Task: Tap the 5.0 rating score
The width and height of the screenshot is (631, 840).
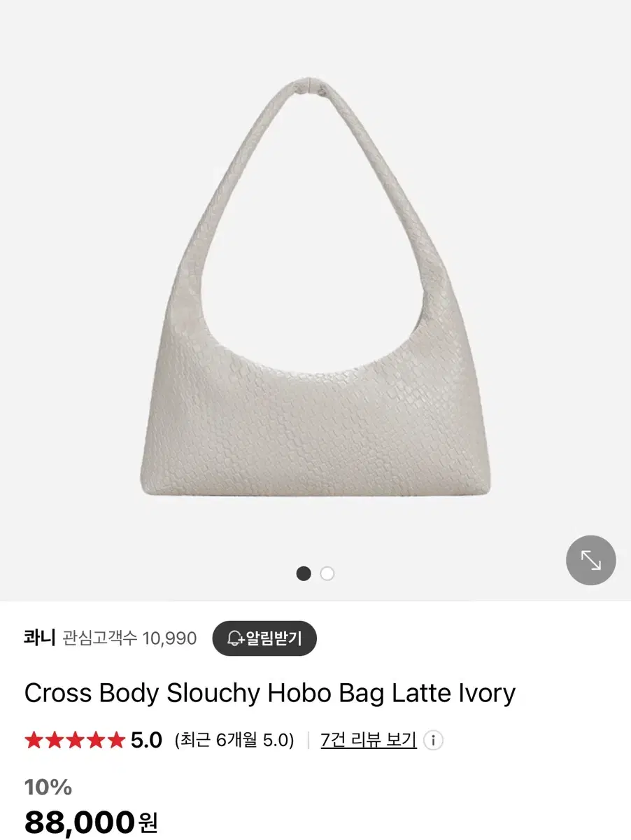Action: tap(147, 740)
